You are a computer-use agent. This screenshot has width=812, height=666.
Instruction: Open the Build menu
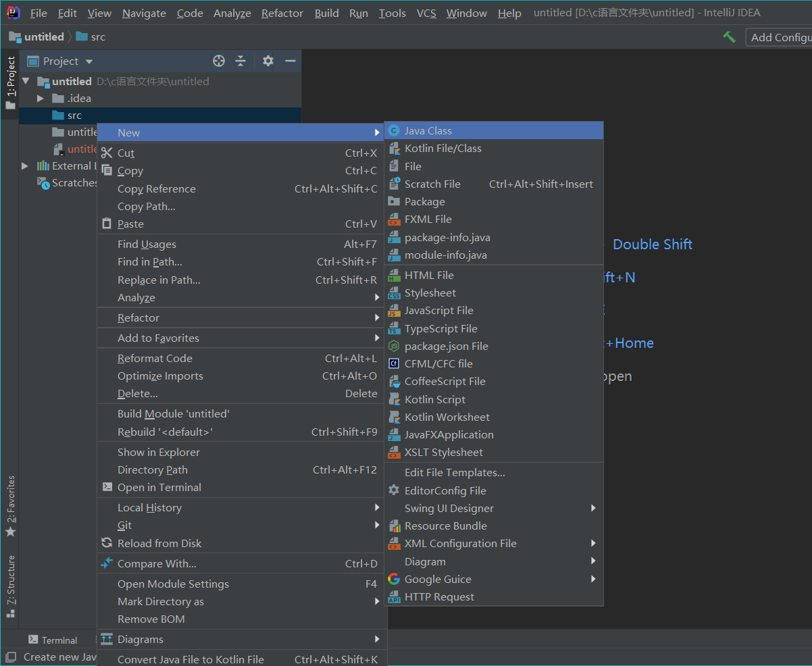click(326, 14)
